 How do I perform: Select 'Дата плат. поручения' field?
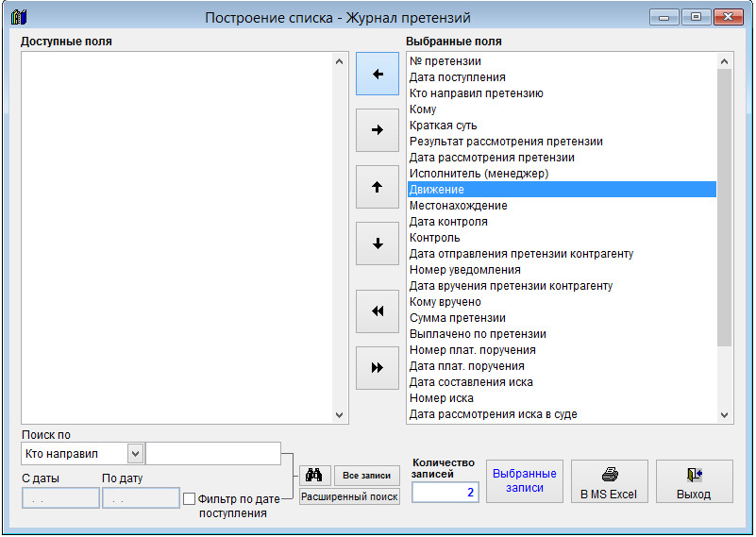562,366
